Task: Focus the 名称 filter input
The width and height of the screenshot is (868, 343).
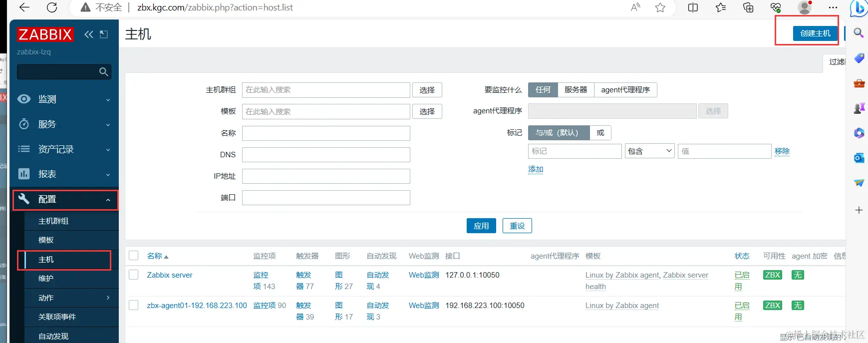Action: 326,133
